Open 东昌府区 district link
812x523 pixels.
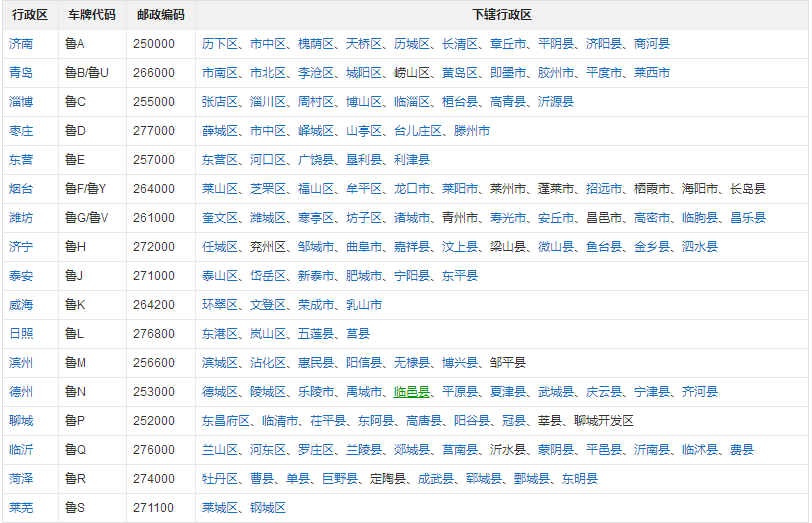(x=226, y=421)
